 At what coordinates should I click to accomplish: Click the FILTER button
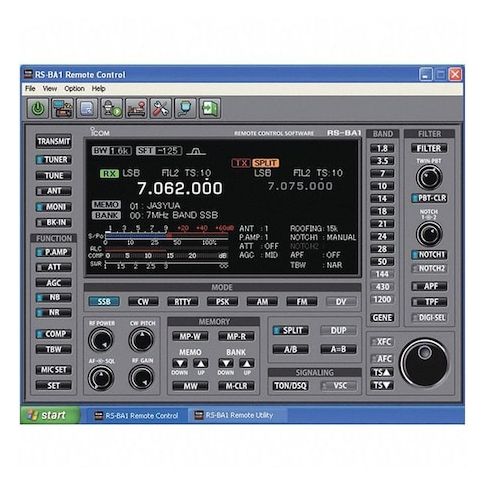[429, 148]
